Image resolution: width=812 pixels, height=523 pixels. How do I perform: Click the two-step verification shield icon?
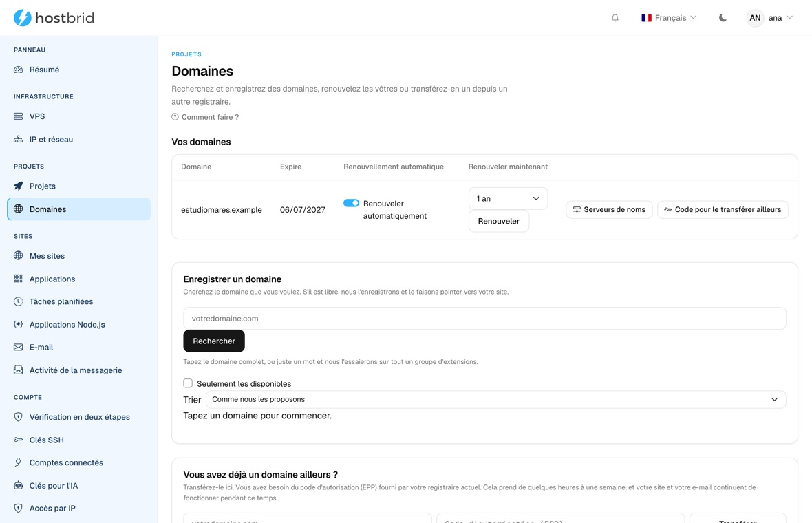click(18, 417)
